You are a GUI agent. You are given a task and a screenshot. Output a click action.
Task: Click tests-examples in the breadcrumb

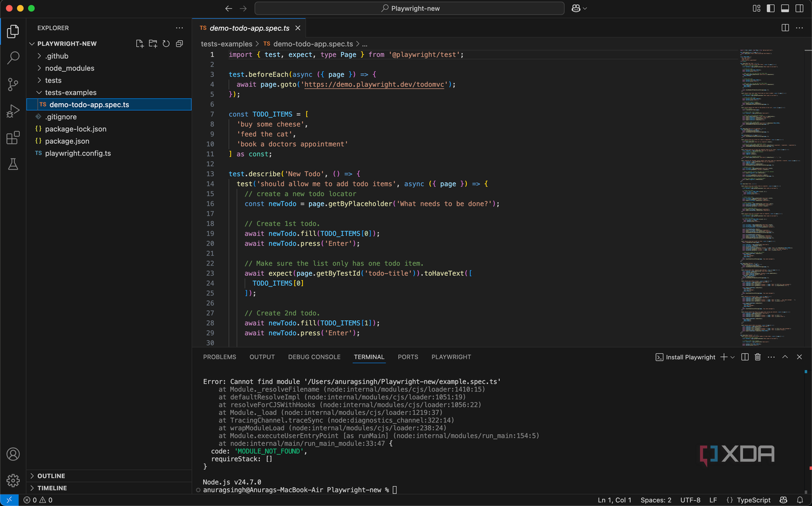[x=226, y=44]
